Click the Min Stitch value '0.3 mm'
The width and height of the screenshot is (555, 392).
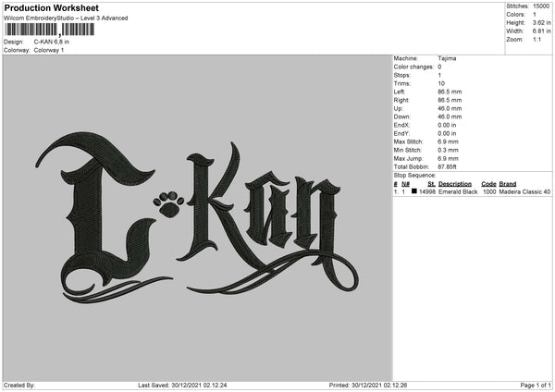tap(448, 150)
